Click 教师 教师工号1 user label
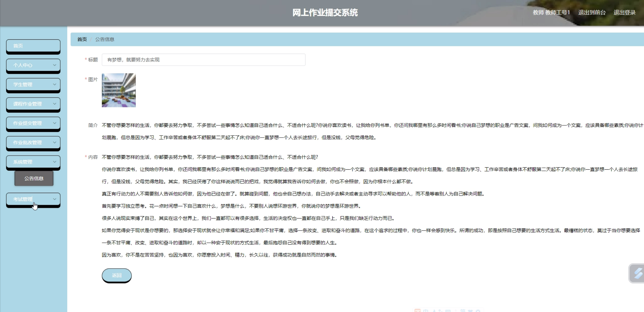 click(551, 12)
